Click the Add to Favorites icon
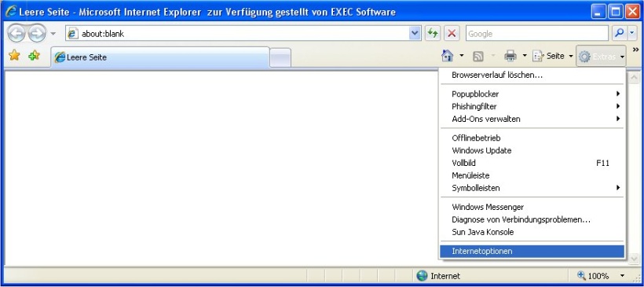Screen dimensions: 644x287 point(34,56)
